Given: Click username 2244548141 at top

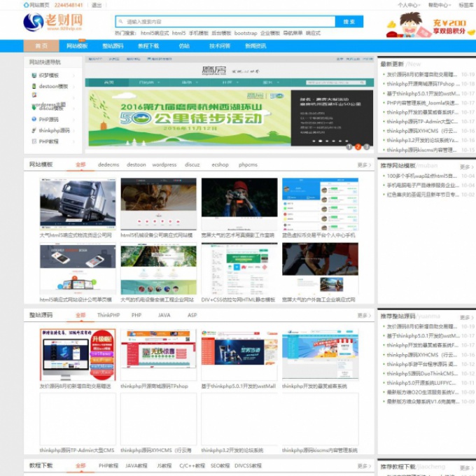Looking at the screenshot, I should 69,5.
